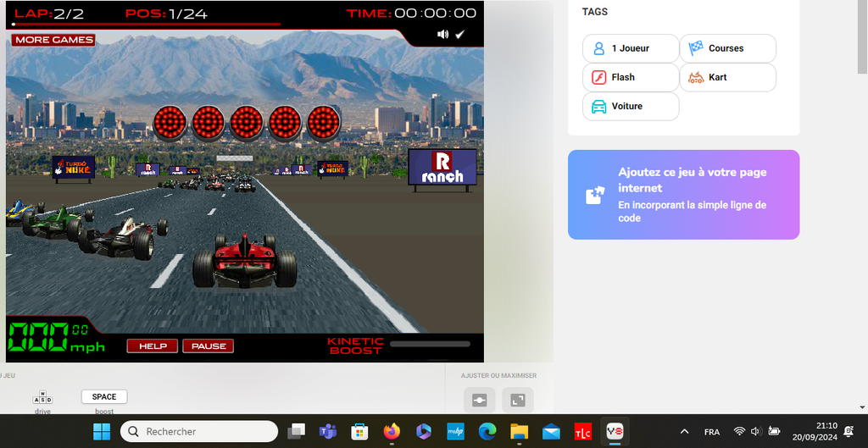Open the Windows Start menu
This screenshot has height=448, width=868.
coord(102,432)
